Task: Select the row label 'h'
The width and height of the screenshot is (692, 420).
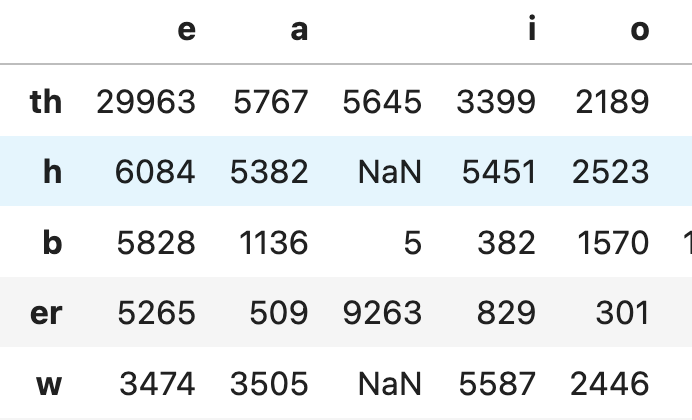Action: [52, 172]
